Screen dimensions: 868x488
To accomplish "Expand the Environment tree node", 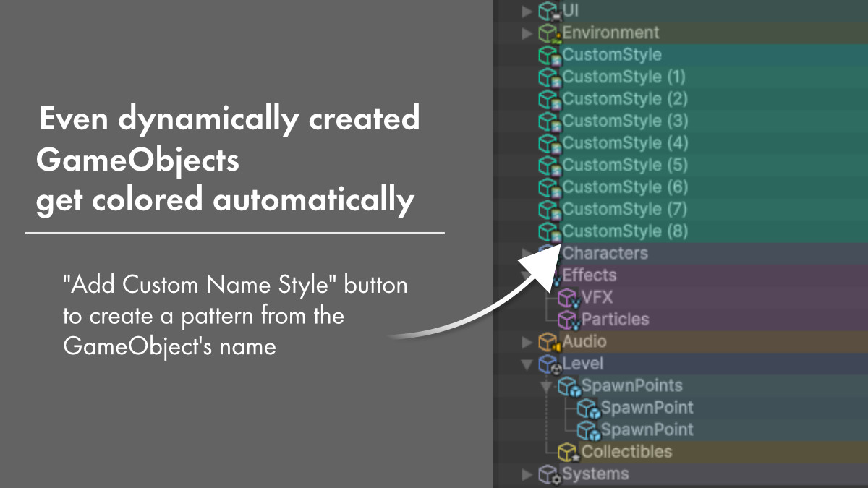I will click(x=527, y=33).
